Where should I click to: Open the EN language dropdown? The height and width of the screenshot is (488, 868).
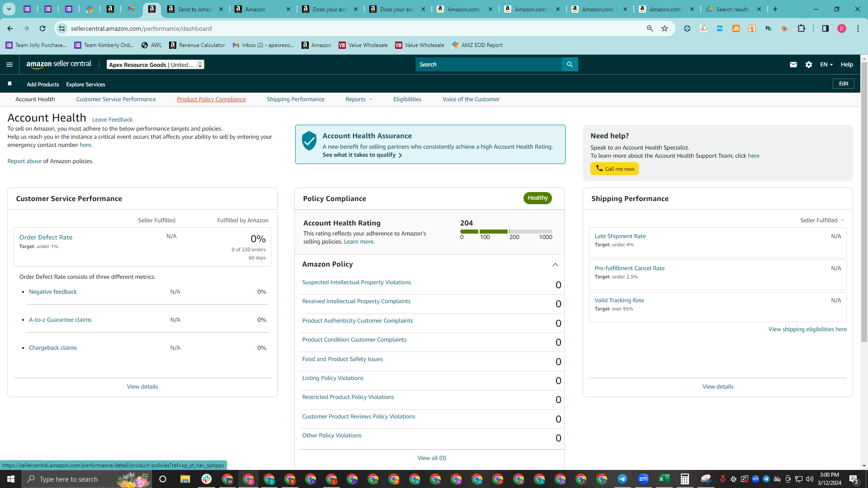pos(826,65)
